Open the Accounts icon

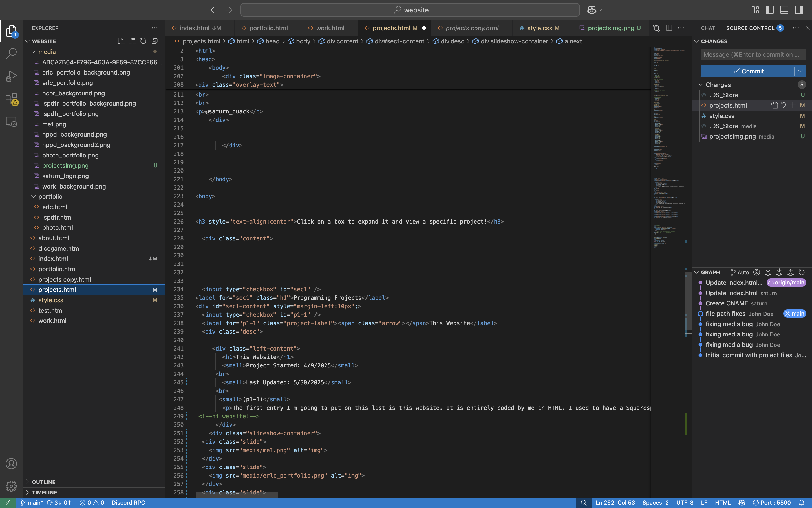click(x=11, y=464)
